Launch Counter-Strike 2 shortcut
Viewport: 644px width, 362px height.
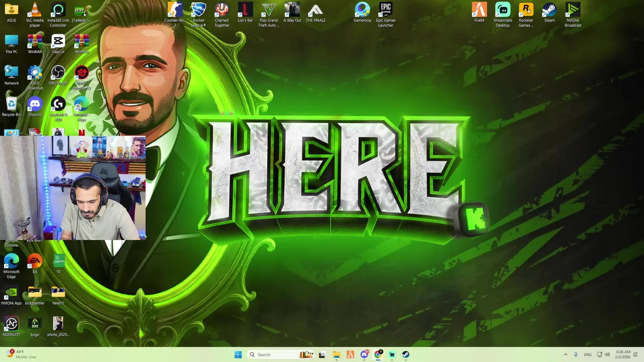(175, 15)
